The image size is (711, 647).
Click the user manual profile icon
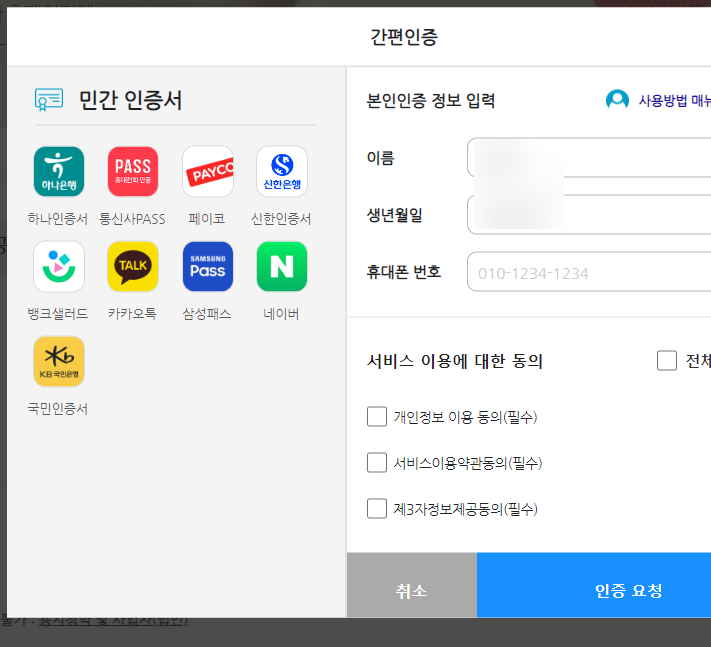[617, 100]
